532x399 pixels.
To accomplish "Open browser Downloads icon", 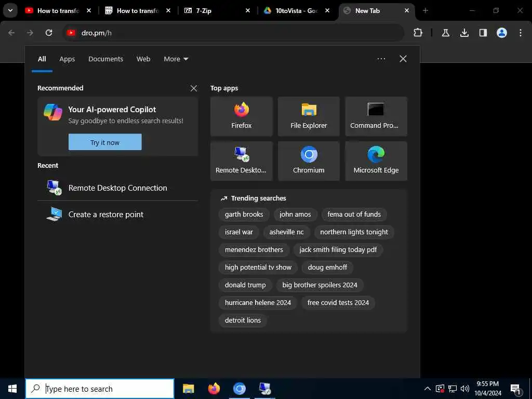I will click(x=464, y=33).
